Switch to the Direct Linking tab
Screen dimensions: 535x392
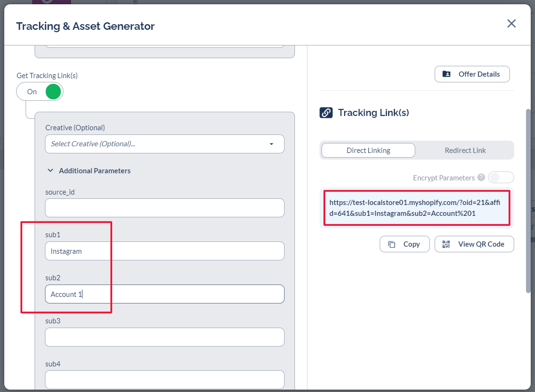tap(368, 151)
